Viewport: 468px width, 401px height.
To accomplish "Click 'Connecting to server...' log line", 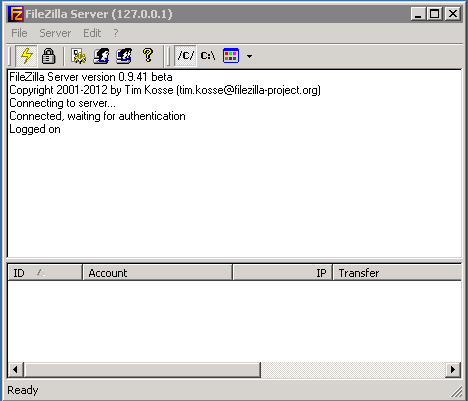I will 62,103.
